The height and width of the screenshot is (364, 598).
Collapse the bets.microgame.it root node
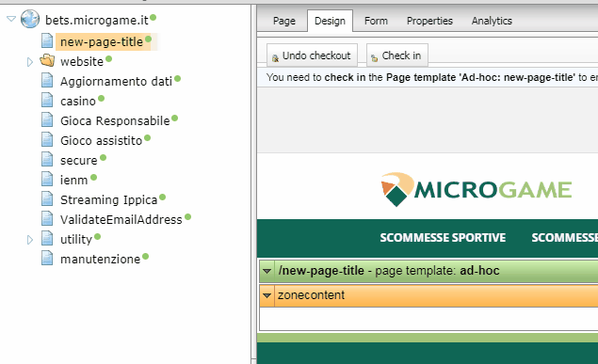[11, 19]
